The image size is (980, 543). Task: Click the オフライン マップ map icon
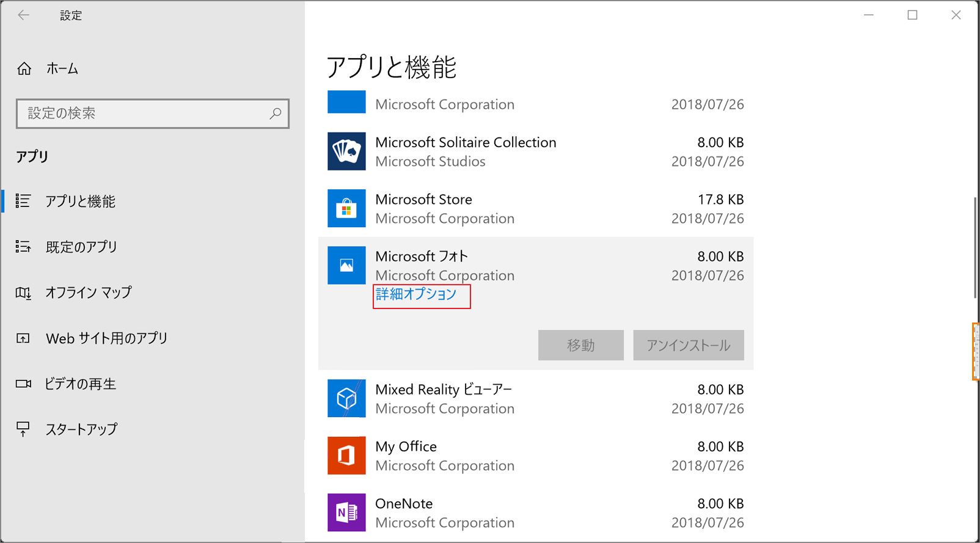point(23,293)
